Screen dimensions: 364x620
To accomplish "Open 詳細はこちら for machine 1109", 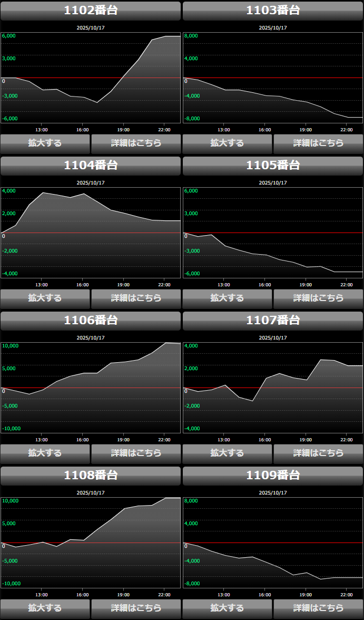I will [318, 608].
